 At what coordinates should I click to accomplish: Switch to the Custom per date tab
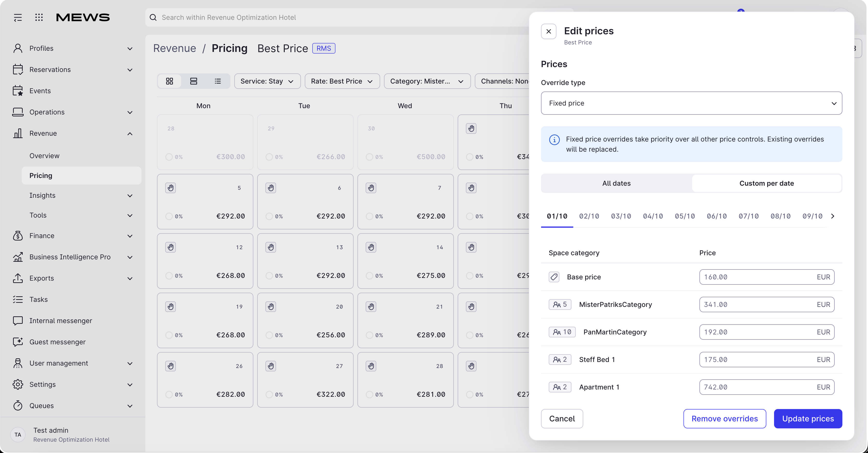pyautogui.click(x=767, y=183)
